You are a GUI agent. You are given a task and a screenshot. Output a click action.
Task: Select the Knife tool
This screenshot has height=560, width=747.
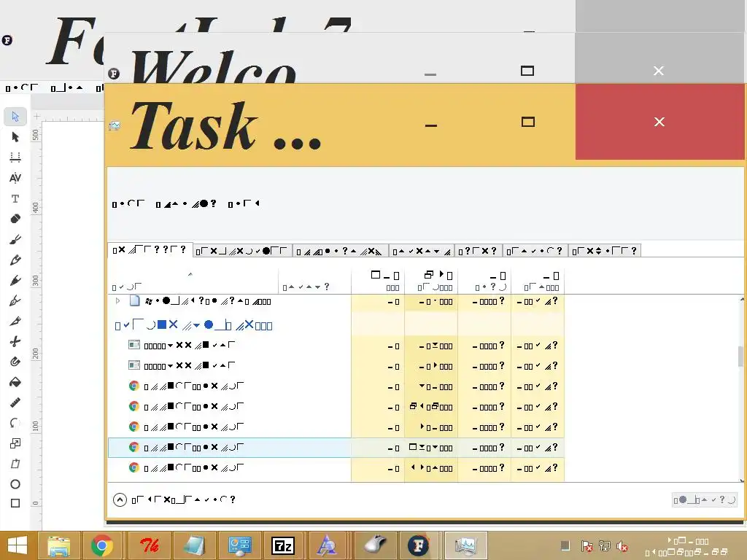point(15,321)
